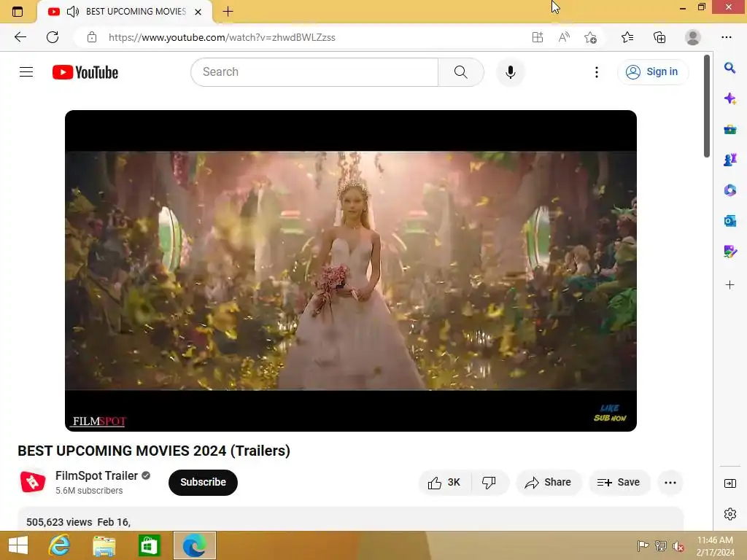Expand the description showing 505,623 views
747x560 pixels.
(x=351, y=519)
